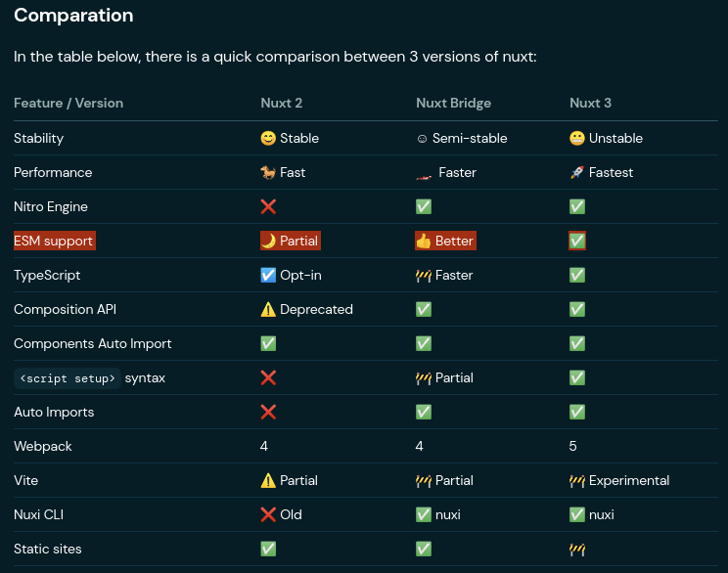Viewport: 728px width, 573px height.
Task: Click the smiling emoji next to Stable
Action: (x=268, y=138)
